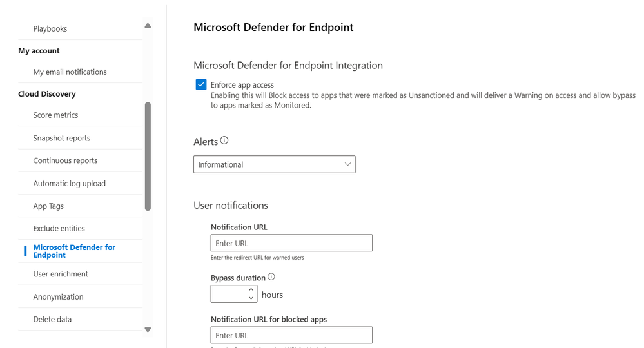Image resolution: width=644 pixels, height=348 pixels.
Task: Open Snapshot reports
Action: click(62, 138)
